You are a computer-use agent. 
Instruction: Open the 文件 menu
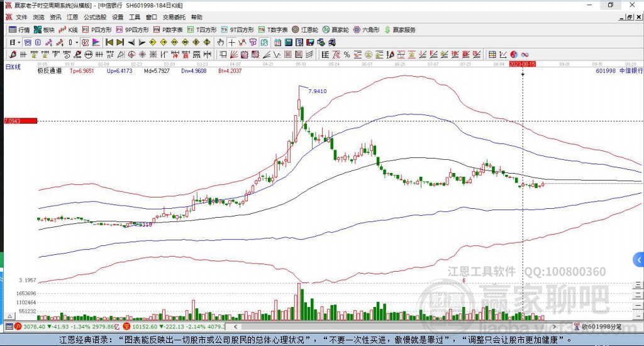point(21,17)
